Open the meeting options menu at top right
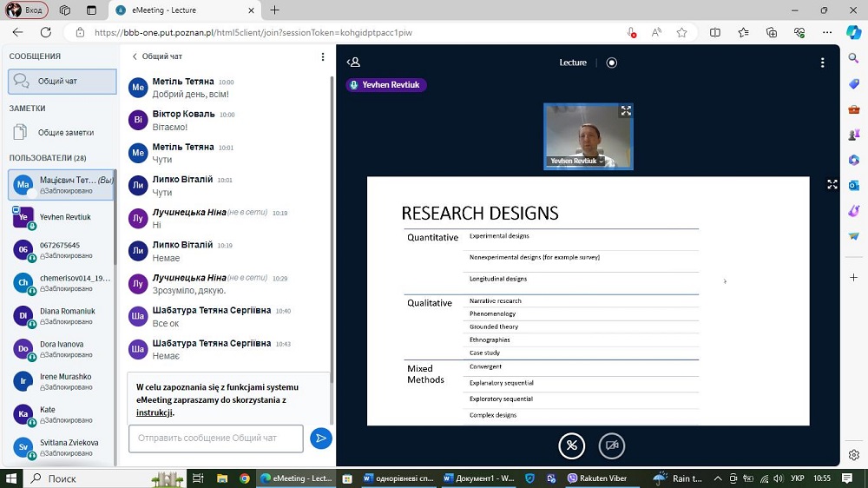 click(822, 63)
